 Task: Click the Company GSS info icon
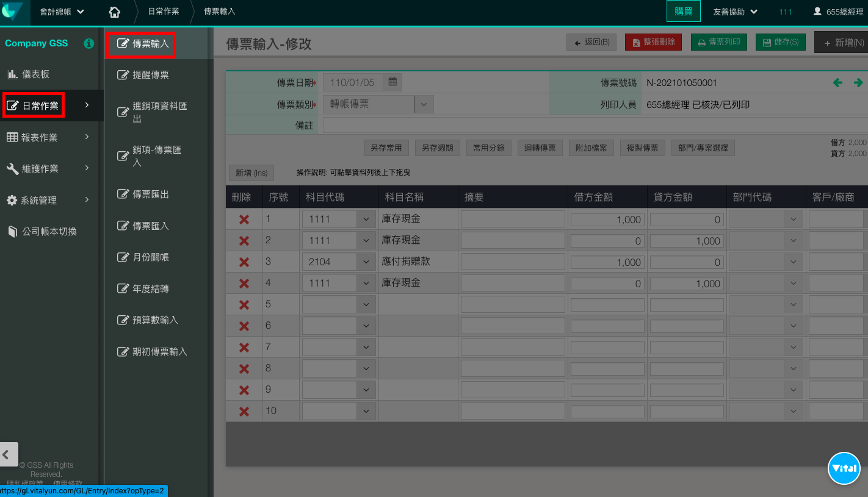coord(89,43)
